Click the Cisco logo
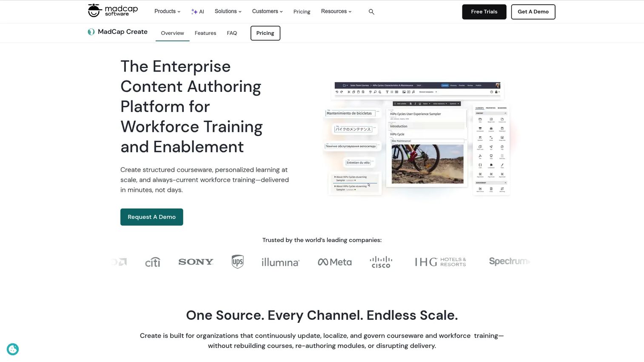The width and height of the screenshot is (644, 362). click(381, 262)
